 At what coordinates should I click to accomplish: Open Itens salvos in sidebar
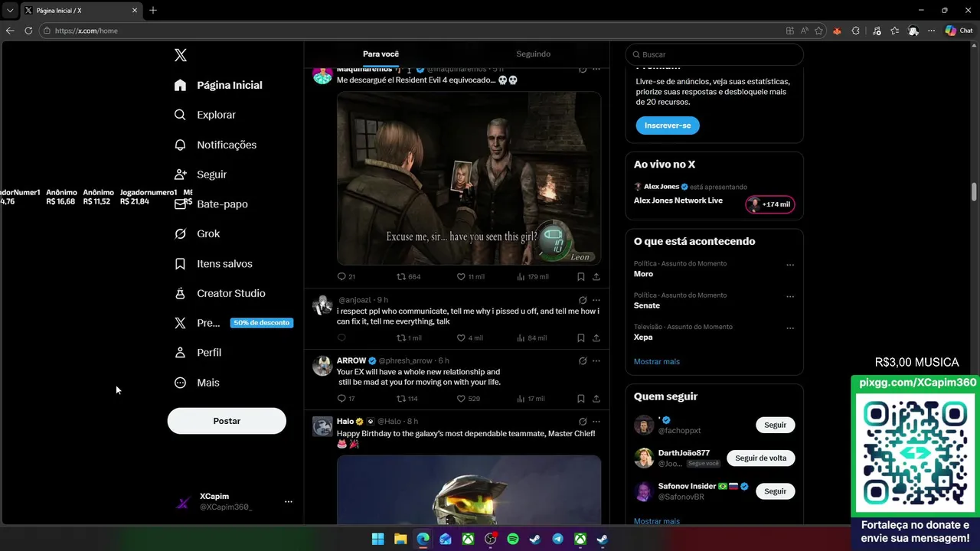click(x=214, y=264)
